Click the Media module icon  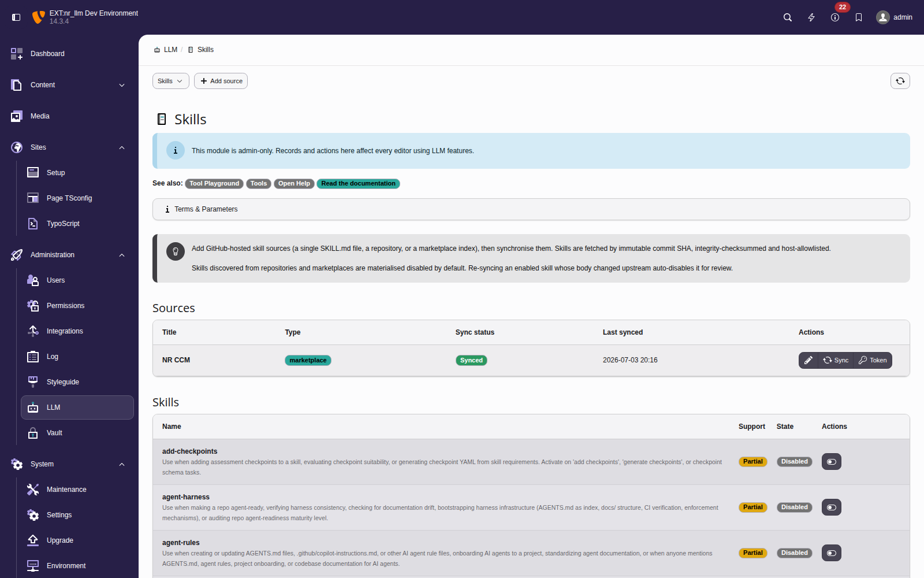[17, 116]
